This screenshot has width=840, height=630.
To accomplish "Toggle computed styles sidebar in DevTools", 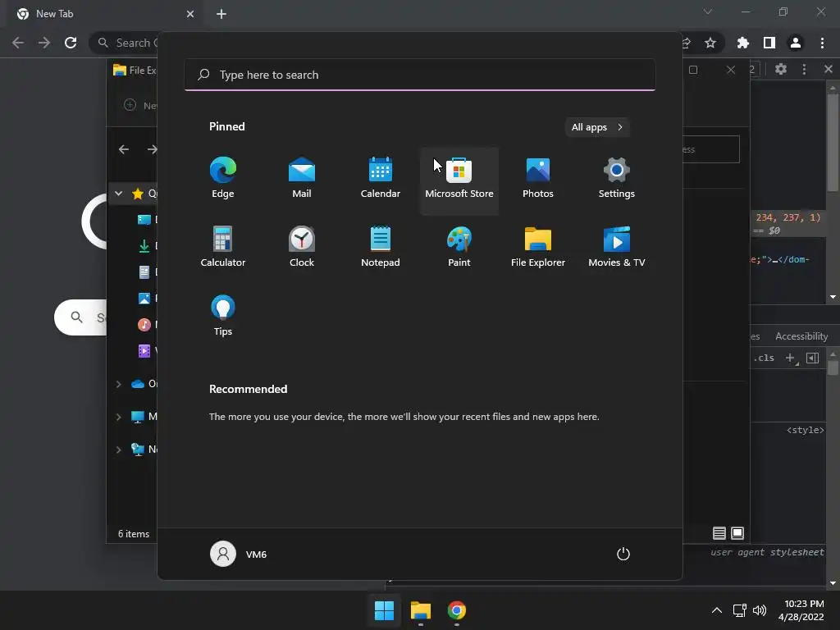I will point(813,358).
